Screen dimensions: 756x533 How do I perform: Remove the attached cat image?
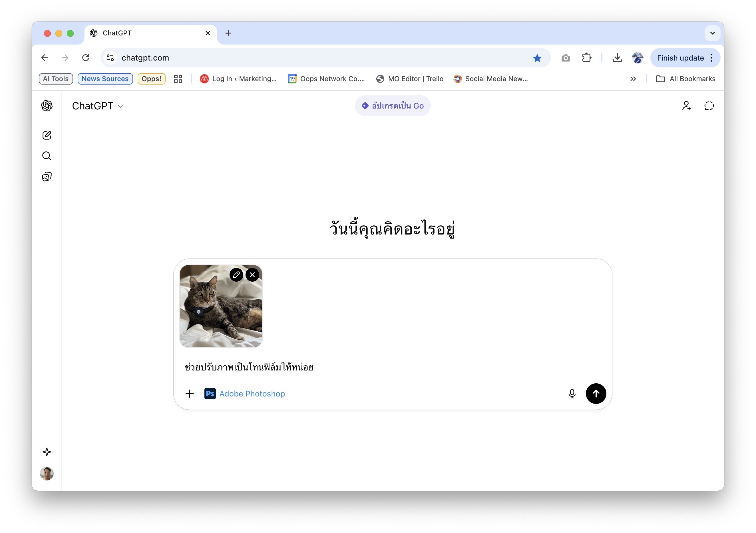coord(252,275)
